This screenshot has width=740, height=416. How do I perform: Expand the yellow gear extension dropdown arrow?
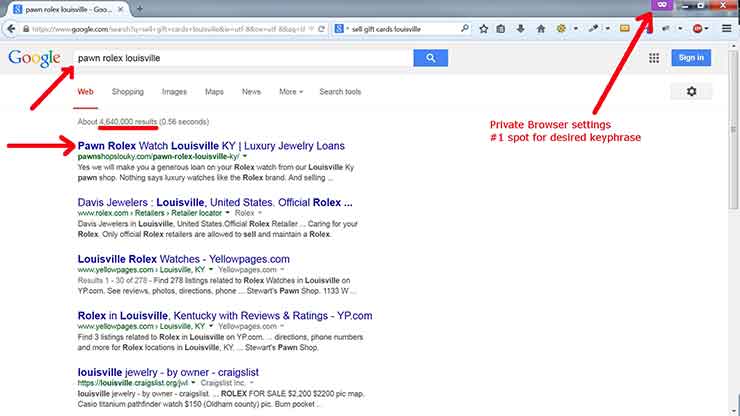tap(576, 29)
